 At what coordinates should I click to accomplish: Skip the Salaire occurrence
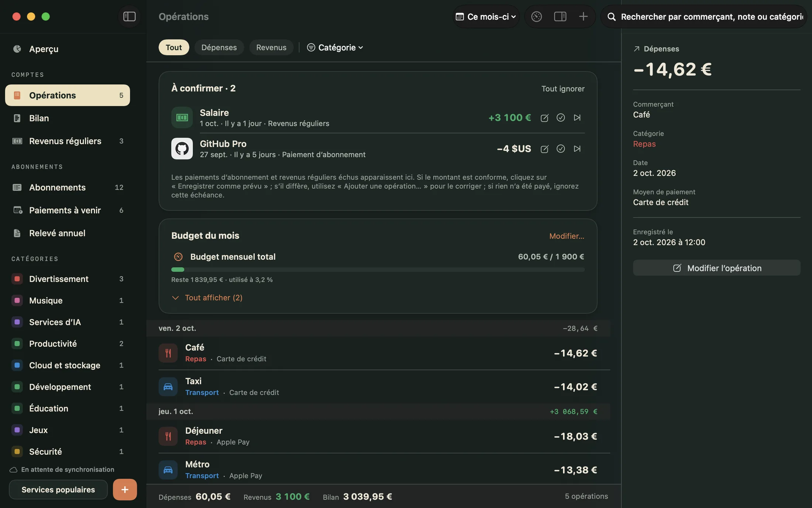click(x=577, y=117)
